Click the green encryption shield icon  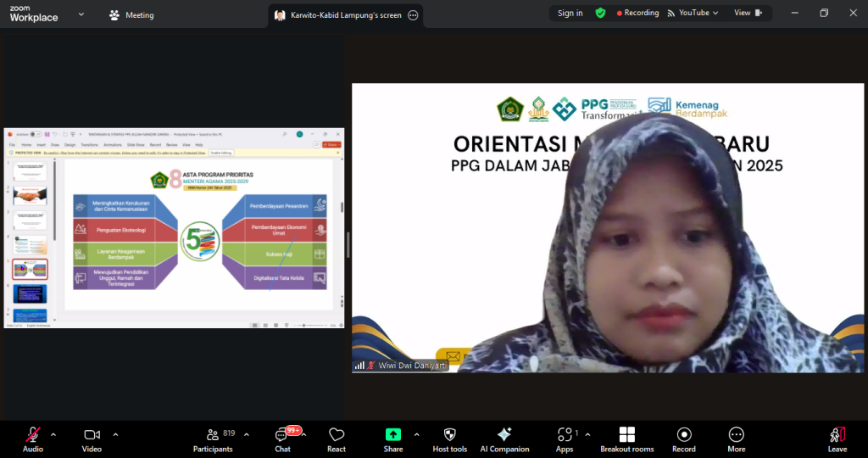[x=600, y=13]
